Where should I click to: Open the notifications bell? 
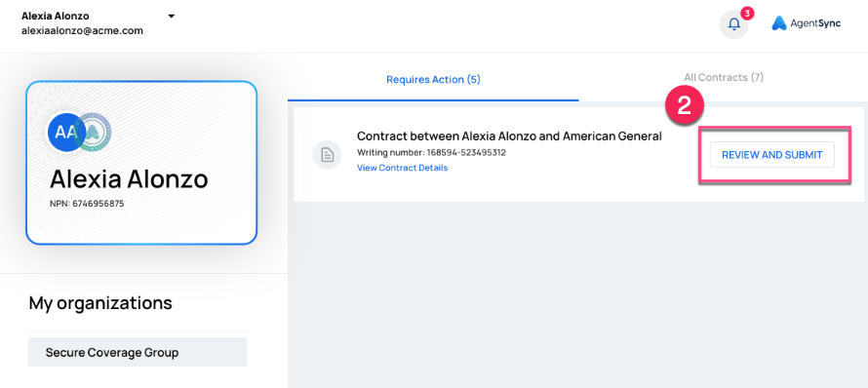733,24
